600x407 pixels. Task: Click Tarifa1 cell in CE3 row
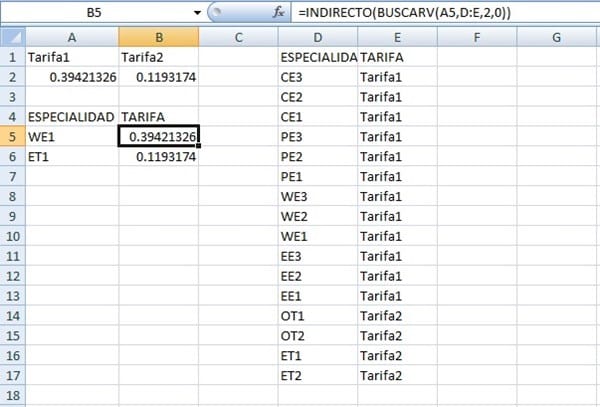click(x=398, y=77)
